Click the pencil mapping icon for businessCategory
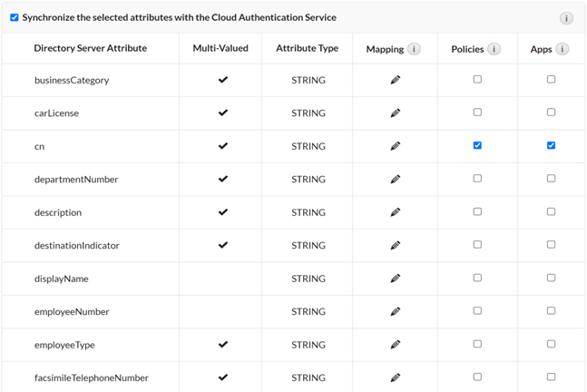 pos(395,81)
